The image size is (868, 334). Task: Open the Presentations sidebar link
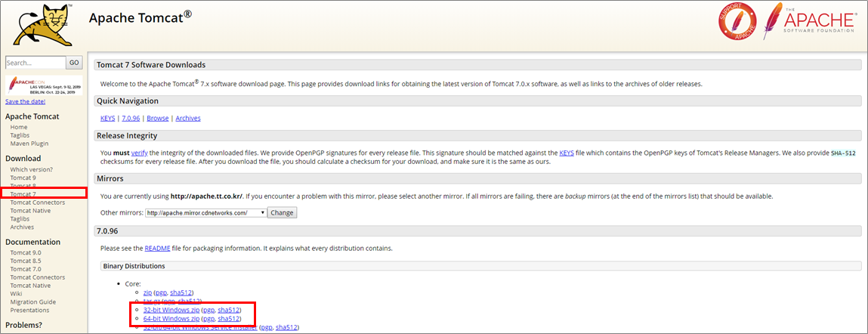pyautogui.click(x=30, y=311)
